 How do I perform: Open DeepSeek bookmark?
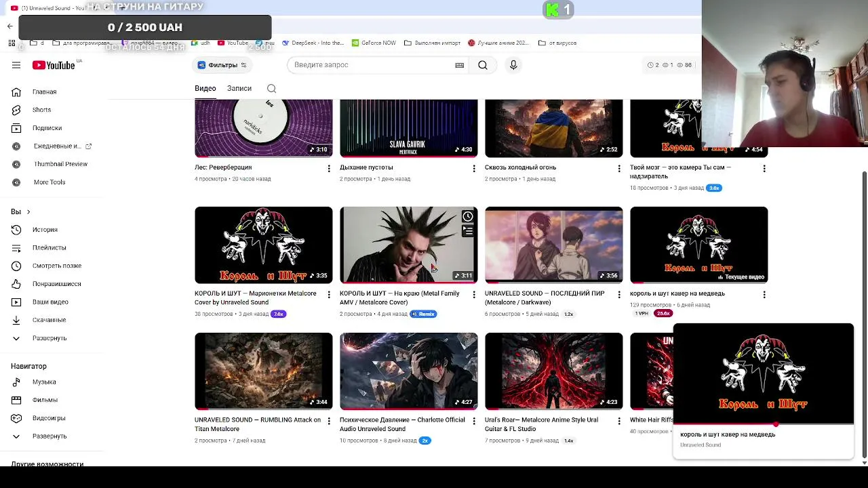313,43
